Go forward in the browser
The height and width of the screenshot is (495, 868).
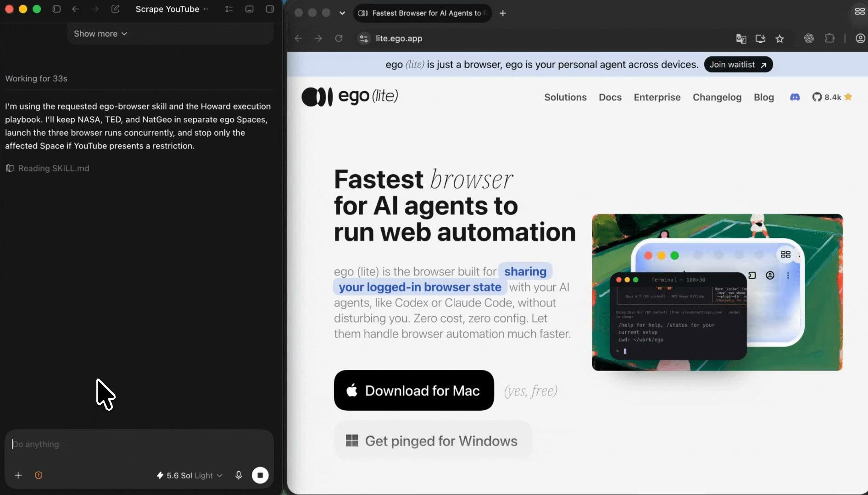pos(318,38)
